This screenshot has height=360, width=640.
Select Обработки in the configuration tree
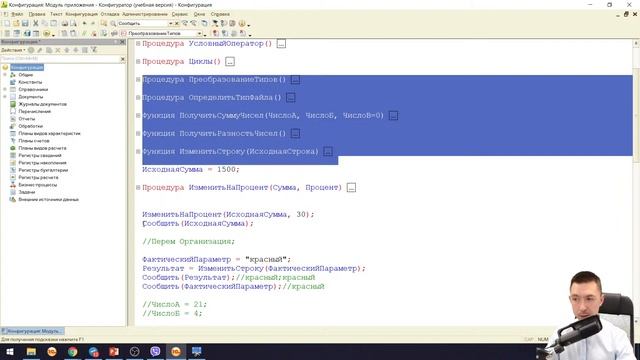point(31,126)
